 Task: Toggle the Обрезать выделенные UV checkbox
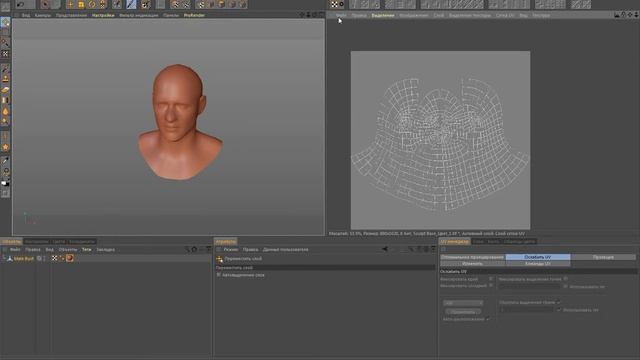coord(558,302)
